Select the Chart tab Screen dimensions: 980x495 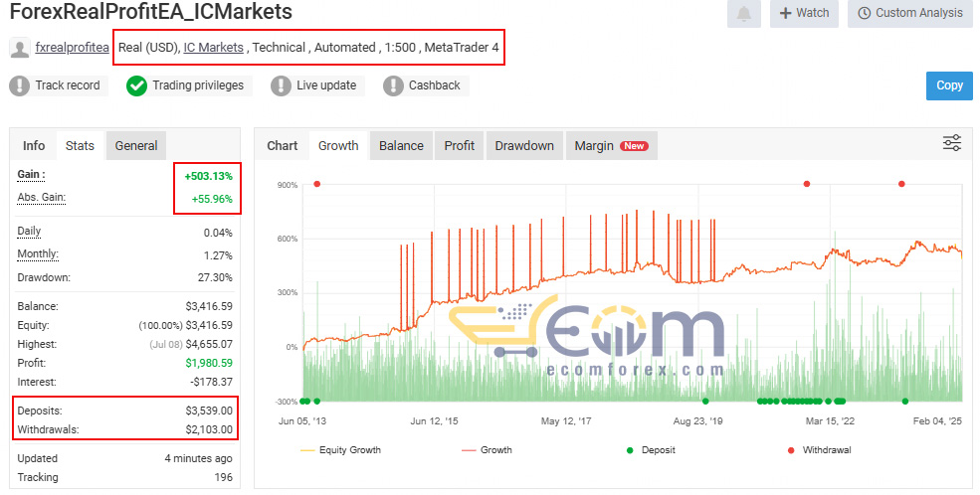click(283, 145)
